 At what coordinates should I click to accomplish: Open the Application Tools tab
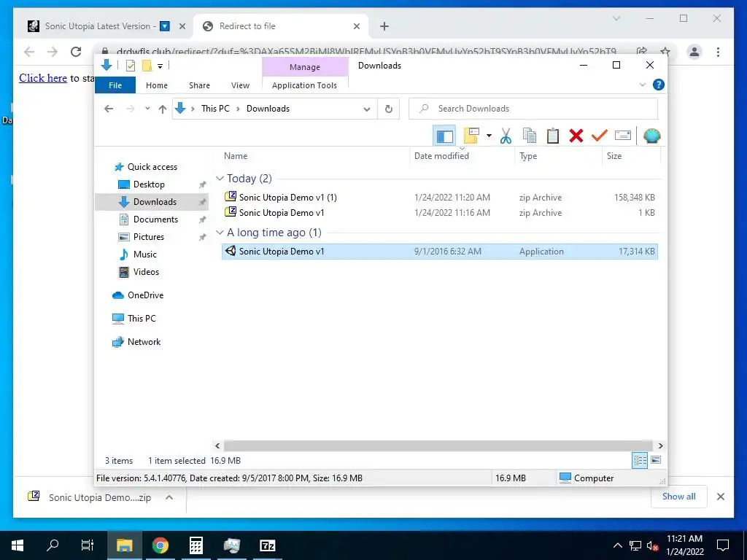(x=304, y=85)
